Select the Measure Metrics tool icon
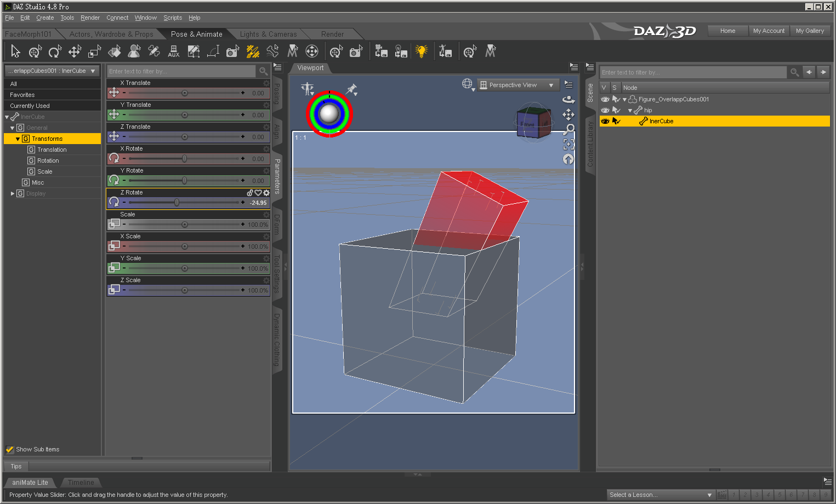Image resolution: width=836 pixels, height=504 pixels. pyautogui.click(x=213, y=51)
